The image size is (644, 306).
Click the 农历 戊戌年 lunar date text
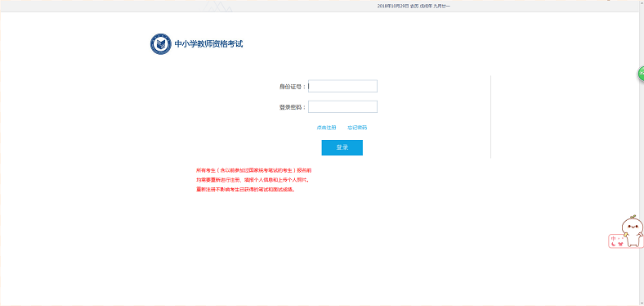coord(430,7)
